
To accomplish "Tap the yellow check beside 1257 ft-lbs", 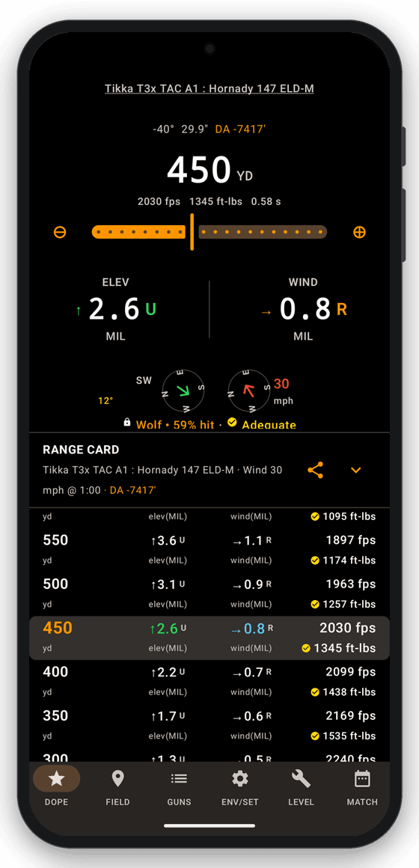I will tap(315, 604).
